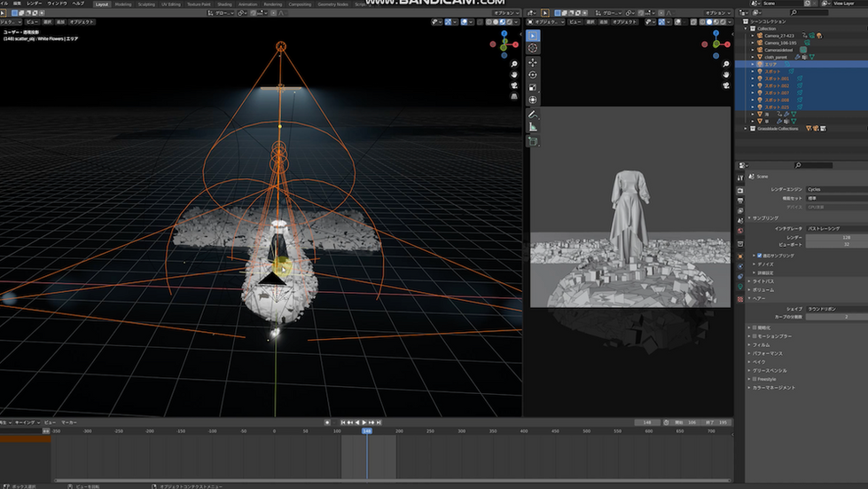Select the Annotate pencil tool
This screenshot has width=868, height=489.
pos(533,114)
